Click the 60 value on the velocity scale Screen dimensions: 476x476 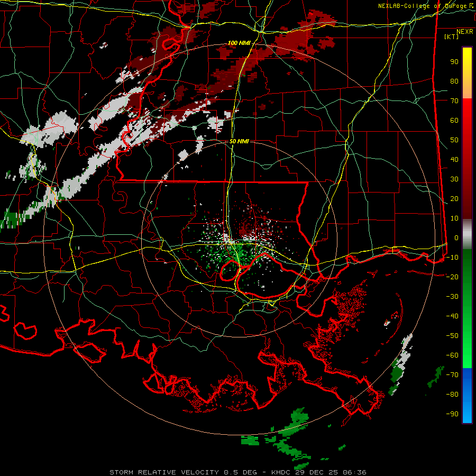click(454, 120)
